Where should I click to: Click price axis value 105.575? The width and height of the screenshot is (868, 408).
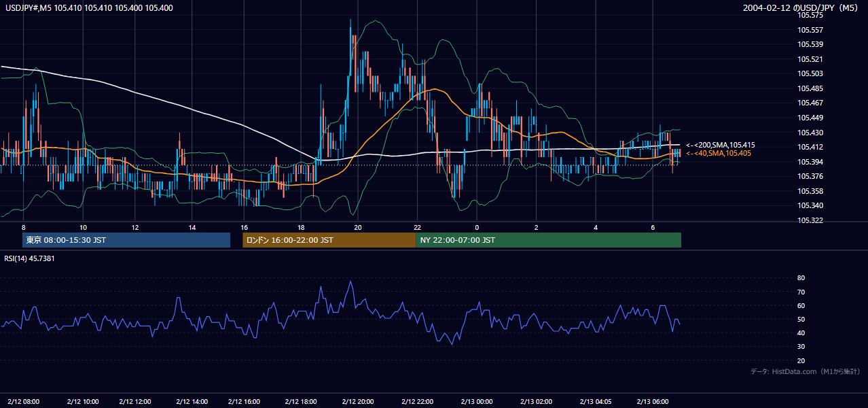(x=810, y=15)
